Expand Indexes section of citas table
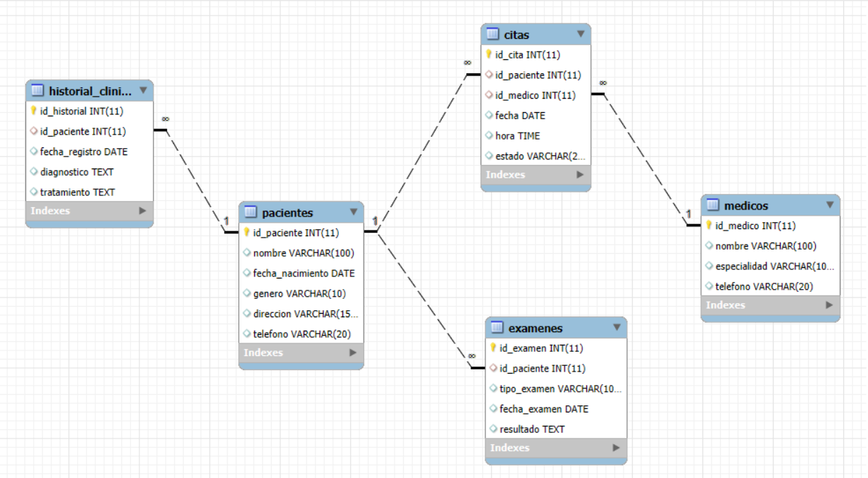The image size is (868, 478). [580, 175]
